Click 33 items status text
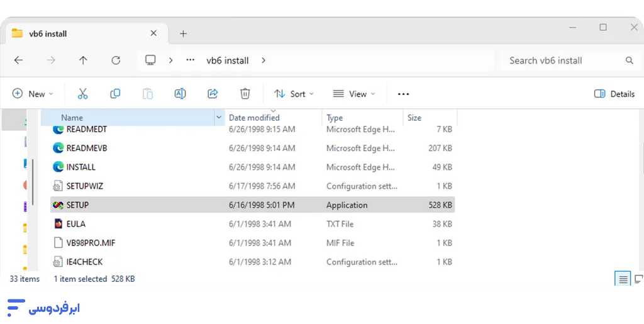The image size is (644, 324). pos(25,279)
